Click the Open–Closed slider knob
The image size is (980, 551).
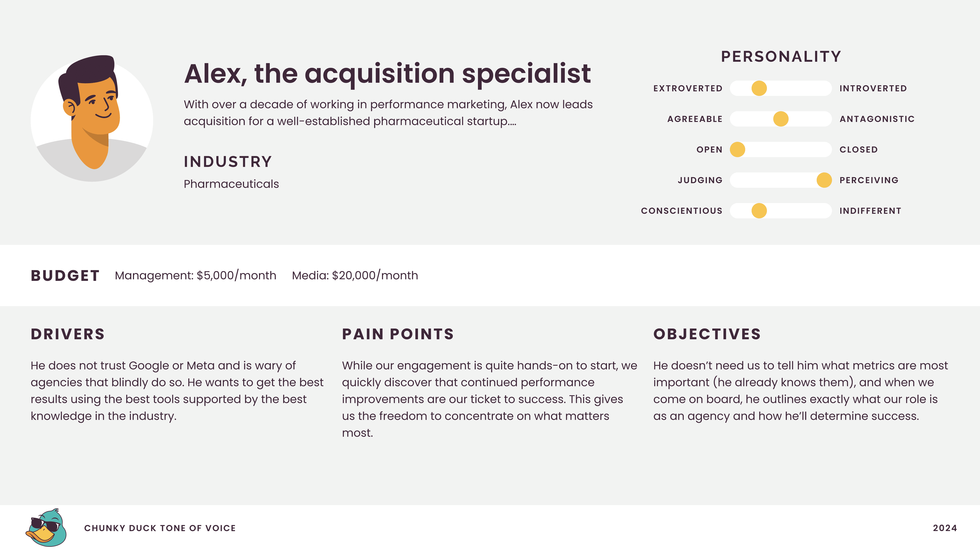737,149
